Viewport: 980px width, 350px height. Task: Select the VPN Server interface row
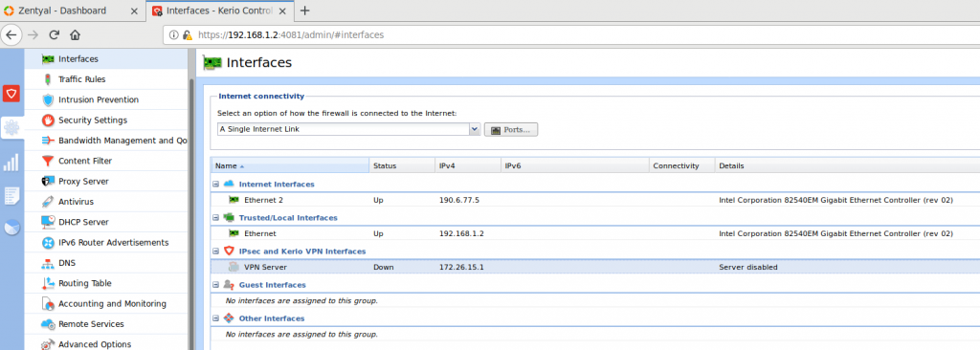pos(595,267)
